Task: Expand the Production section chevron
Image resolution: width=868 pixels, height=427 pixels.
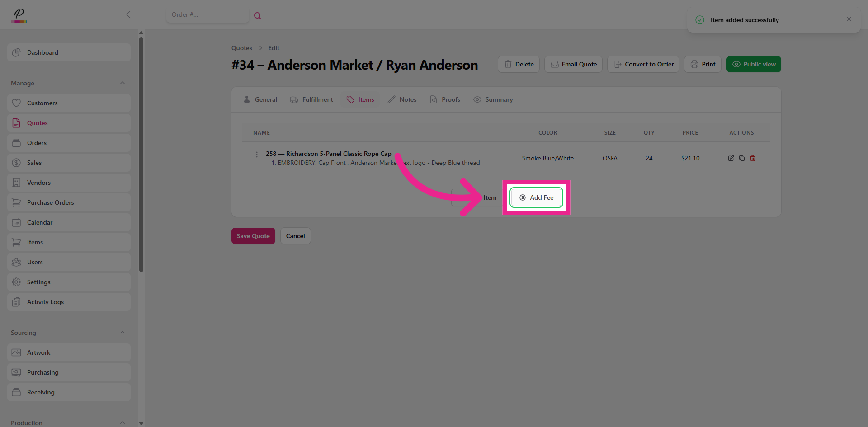Action: [123, 422]
